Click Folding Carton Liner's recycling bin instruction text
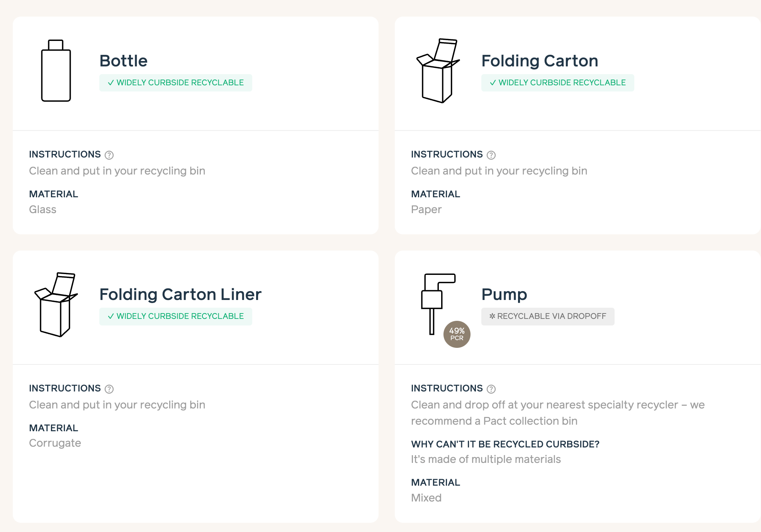 [x=117, y=405]
